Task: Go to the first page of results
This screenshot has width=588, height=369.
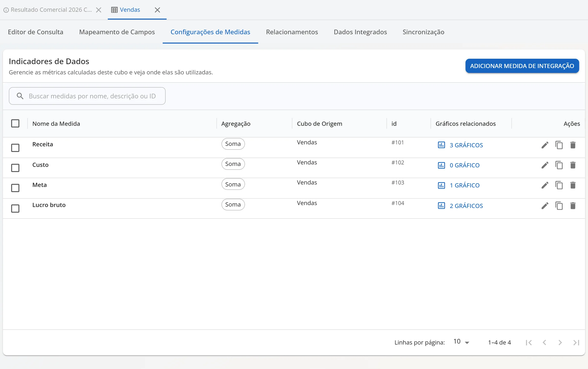Action: click(529, 343)
